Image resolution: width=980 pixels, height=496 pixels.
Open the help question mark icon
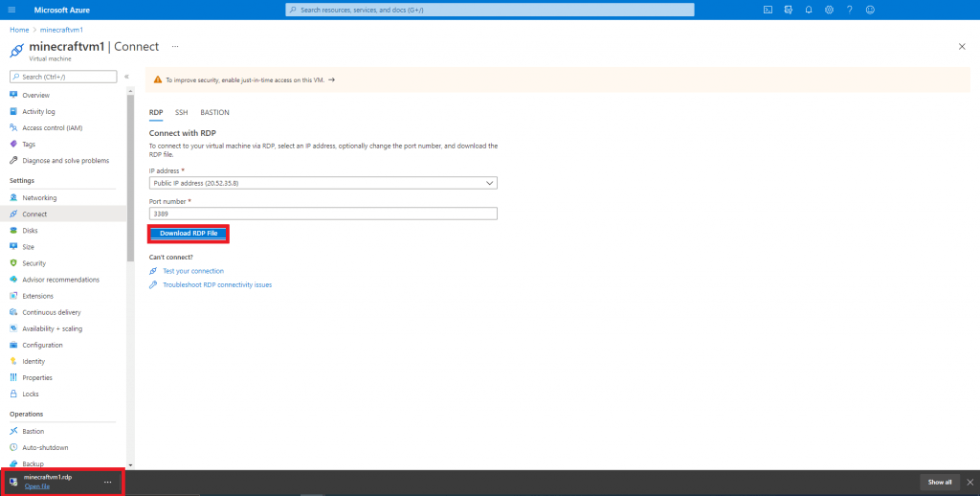tap(850, 10)
